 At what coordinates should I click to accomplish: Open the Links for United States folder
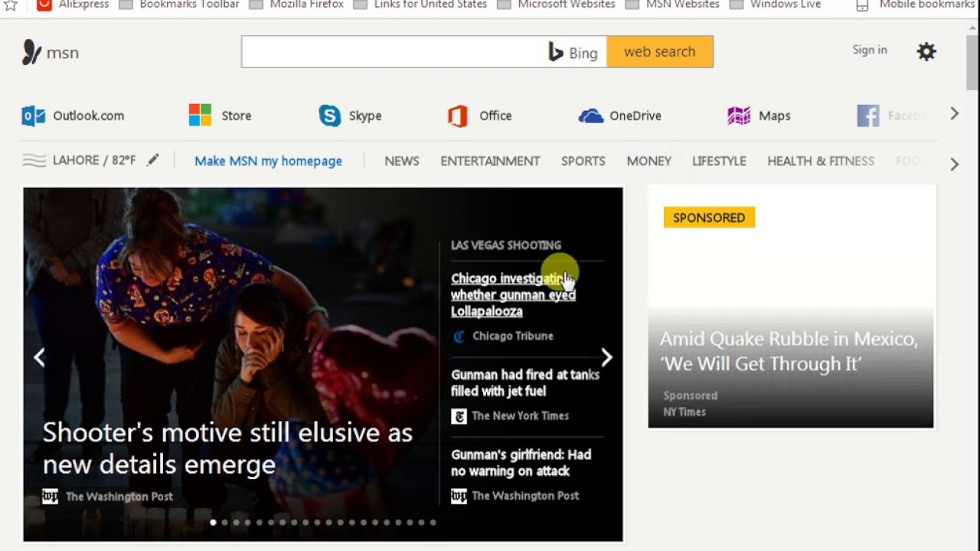421,5
